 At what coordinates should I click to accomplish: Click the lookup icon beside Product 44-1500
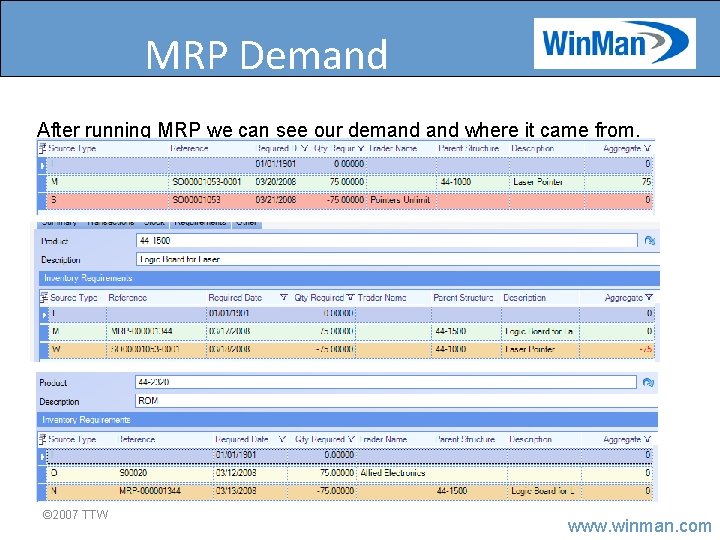click(649, 241)
